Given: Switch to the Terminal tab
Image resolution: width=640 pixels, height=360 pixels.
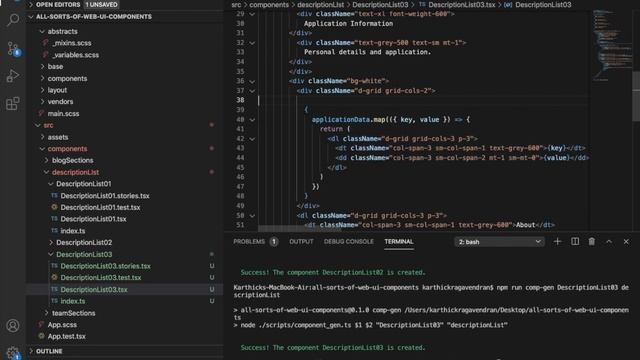Looking at the screenshot, I should pyautogui.click(x=399, y=242).
